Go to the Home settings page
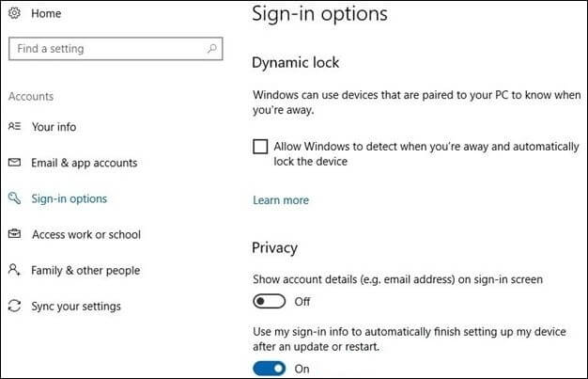The image size is (588, 379). (46, 14)
